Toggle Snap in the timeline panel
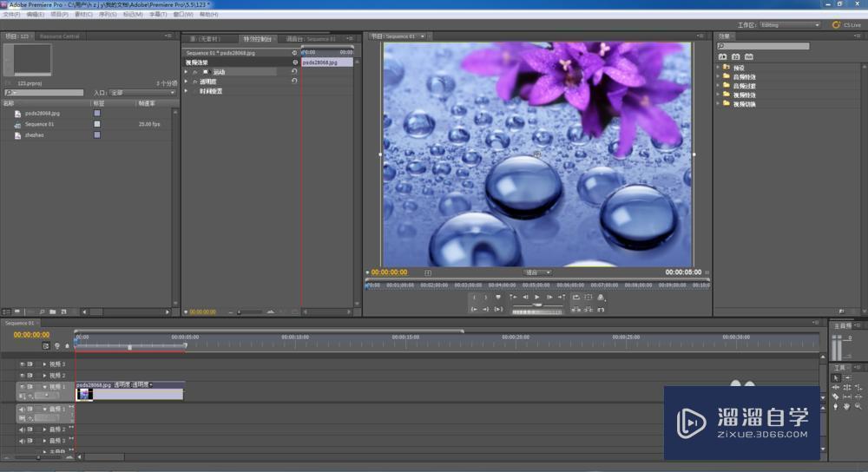This screenshot has height=472, width=868. pos(46,346)
